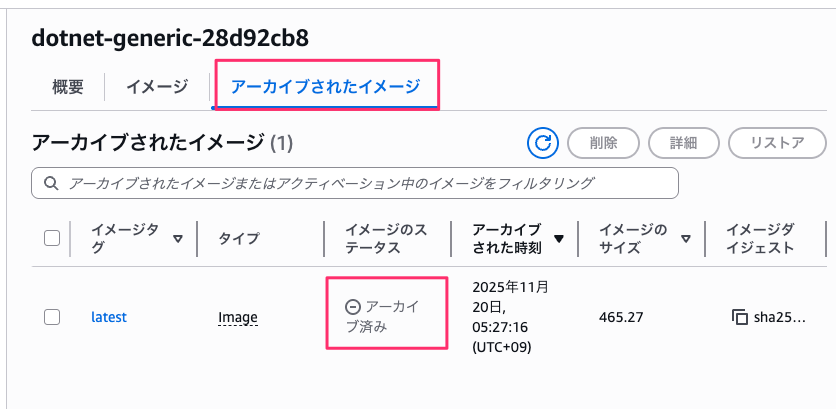Open the latest image tag link
The width and height of the screenshot is (836, 409).
[108, 317]
